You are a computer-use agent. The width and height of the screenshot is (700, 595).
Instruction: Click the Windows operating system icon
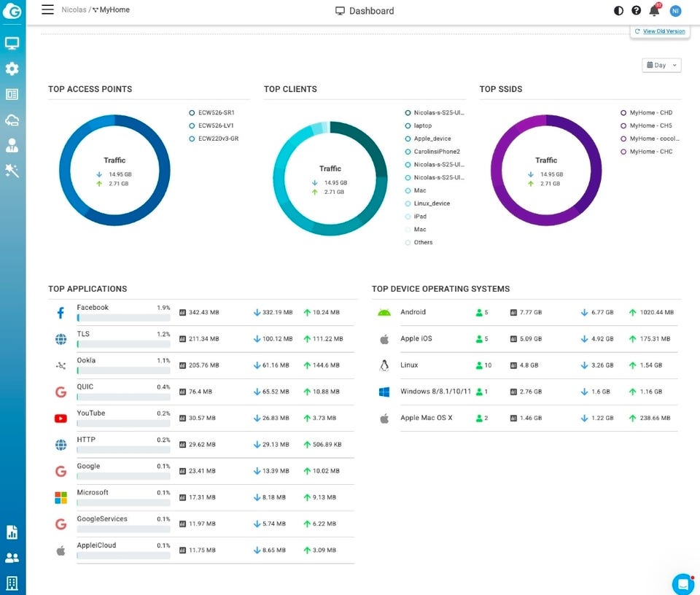384,392
